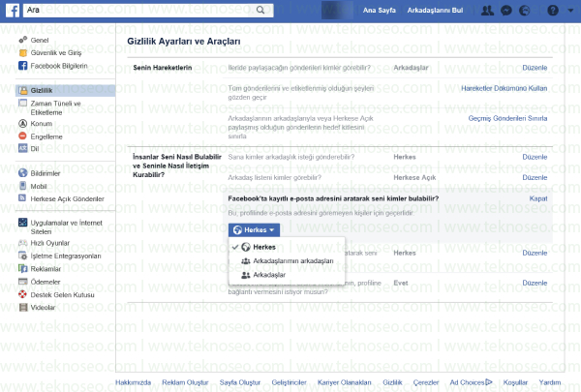Click Düzenle for friend list visibility

pyautogui.click(x=535, y=178)
